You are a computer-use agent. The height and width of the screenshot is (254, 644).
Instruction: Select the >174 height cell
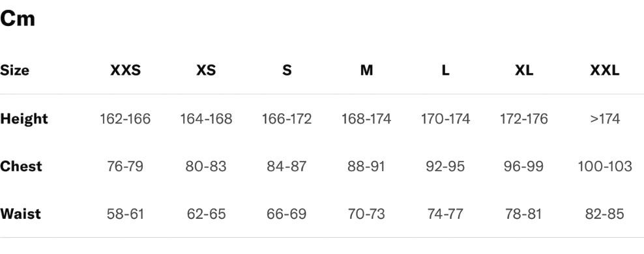pos(605,119)
